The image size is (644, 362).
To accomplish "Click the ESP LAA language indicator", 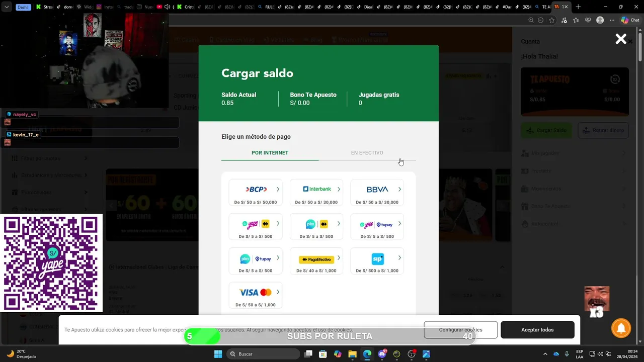I will pyautogui.click(x=580, y=354).
